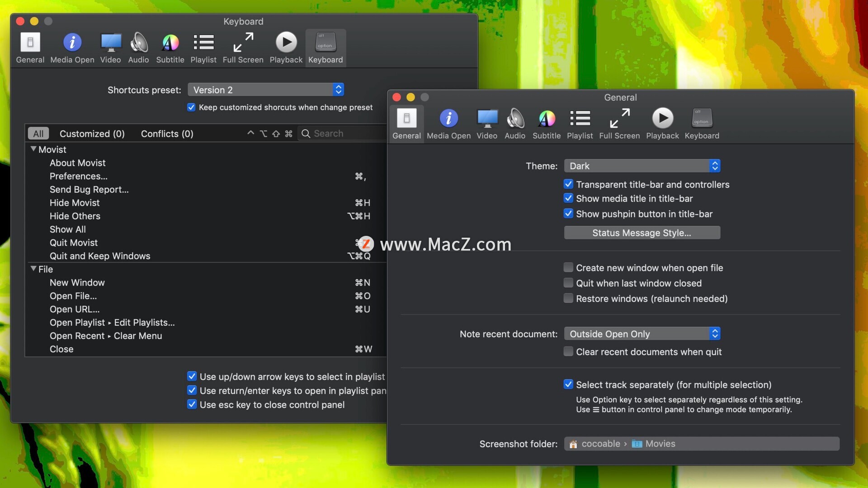This screenshot has height=488, width=868.
Task: Filter shortcuts by Command modifier symbol
Action: pyautogui.click(x=288, y=133)
